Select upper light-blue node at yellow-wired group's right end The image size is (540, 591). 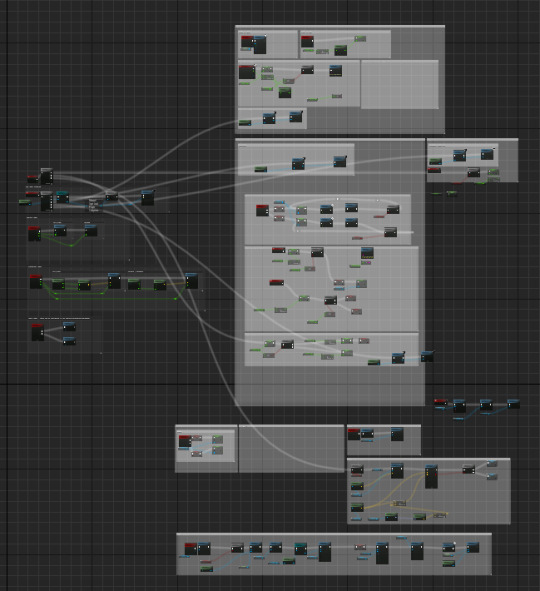click(492, 464)
